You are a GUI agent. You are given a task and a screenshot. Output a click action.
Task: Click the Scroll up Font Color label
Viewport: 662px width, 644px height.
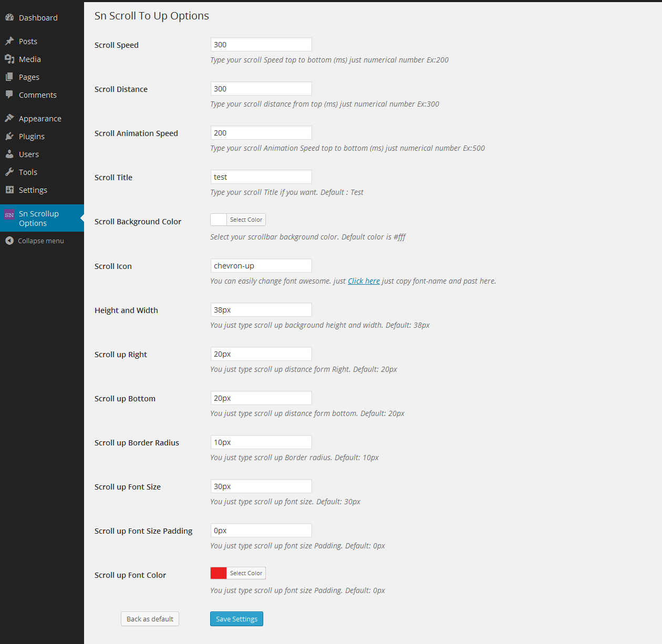click(130, 575)
